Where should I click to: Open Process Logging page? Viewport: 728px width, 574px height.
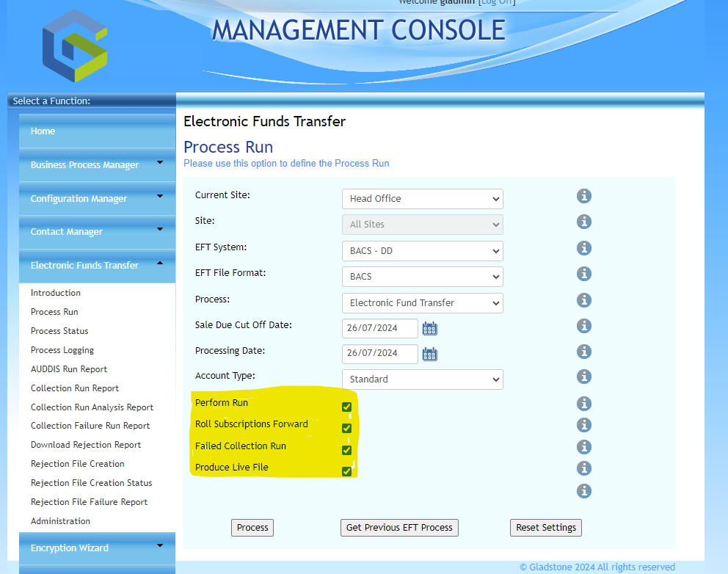[x=62, y=349]
